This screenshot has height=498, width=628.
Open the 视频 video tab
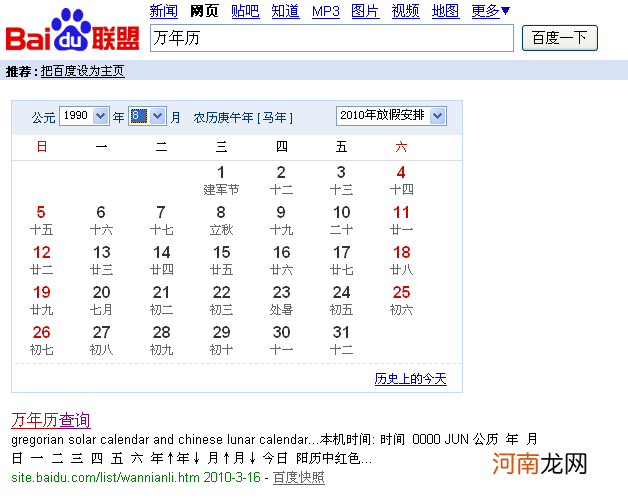(405, 11)
